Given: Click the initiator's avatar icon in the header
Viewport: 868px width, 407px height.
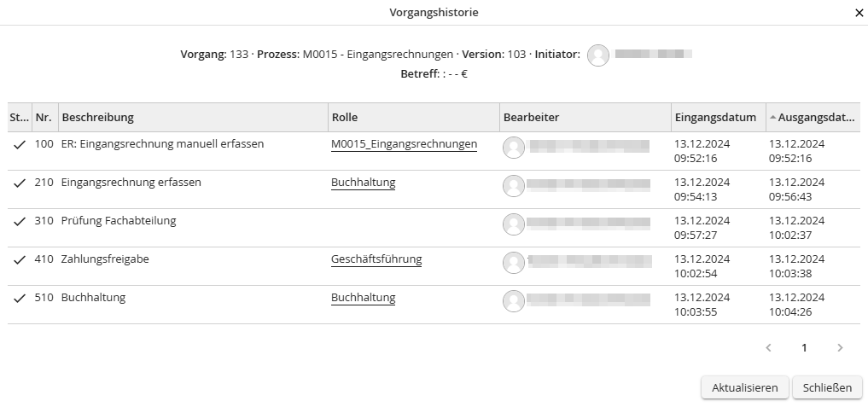Looking at the screenshot, I should 597,55.
